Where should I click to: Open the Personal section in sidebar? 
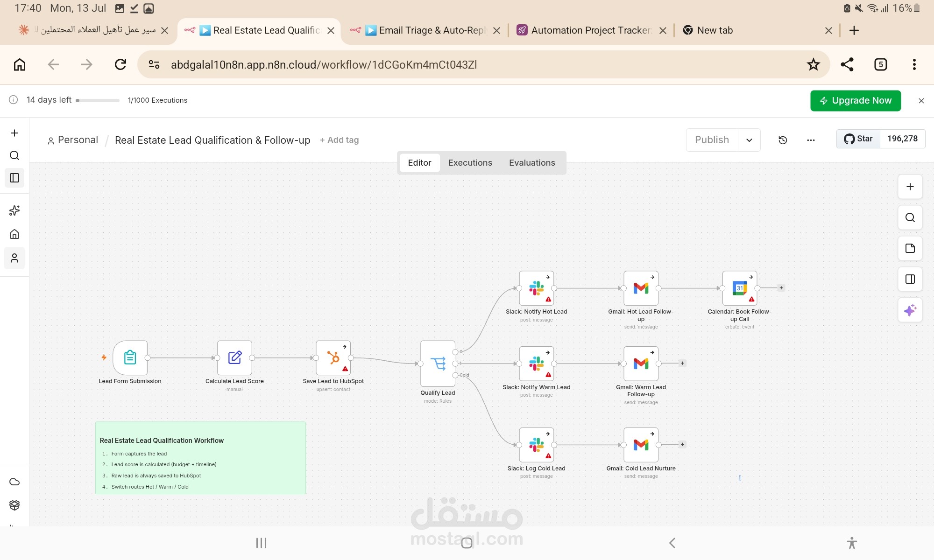tap(14, 258)
